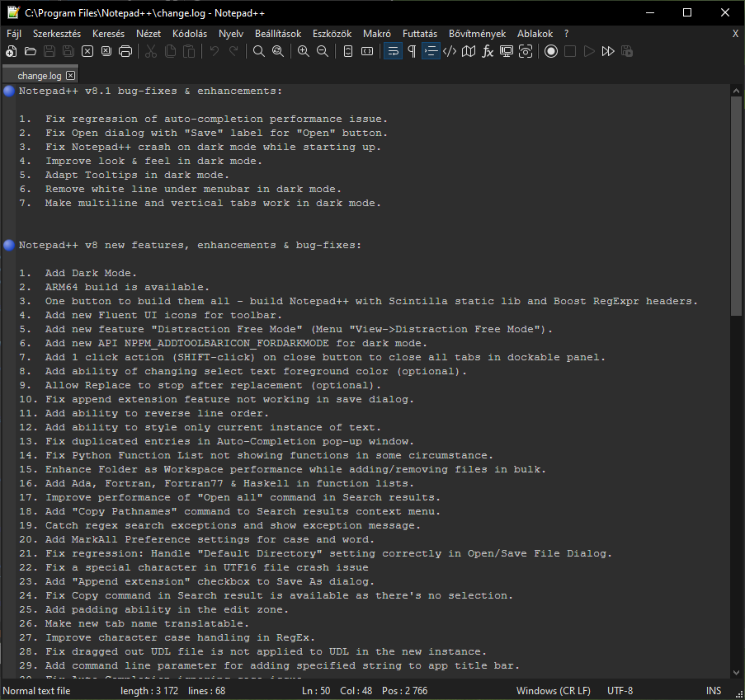Image resolution: width=745 pixels, height=700 pixels.
Task: Open Find dialog with magnifier icon
Action: coord(259,51)
